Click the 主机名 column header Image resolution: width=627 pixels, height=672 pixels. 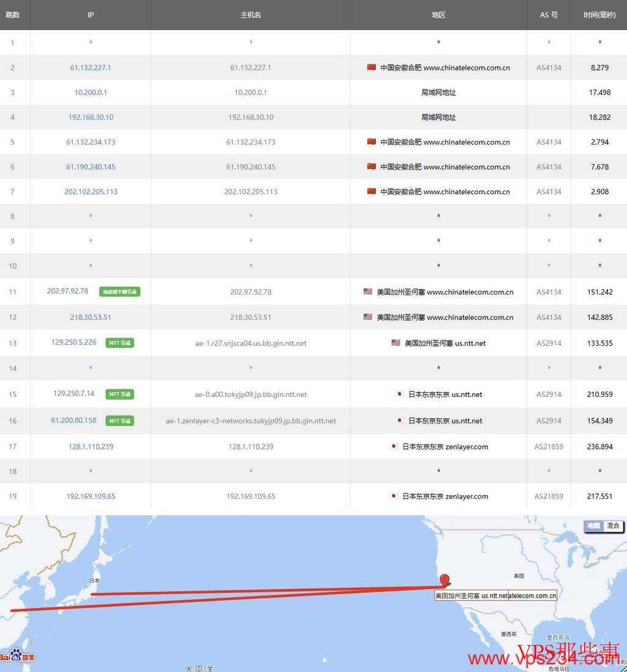pyautogui.click(x=250, y=15)
